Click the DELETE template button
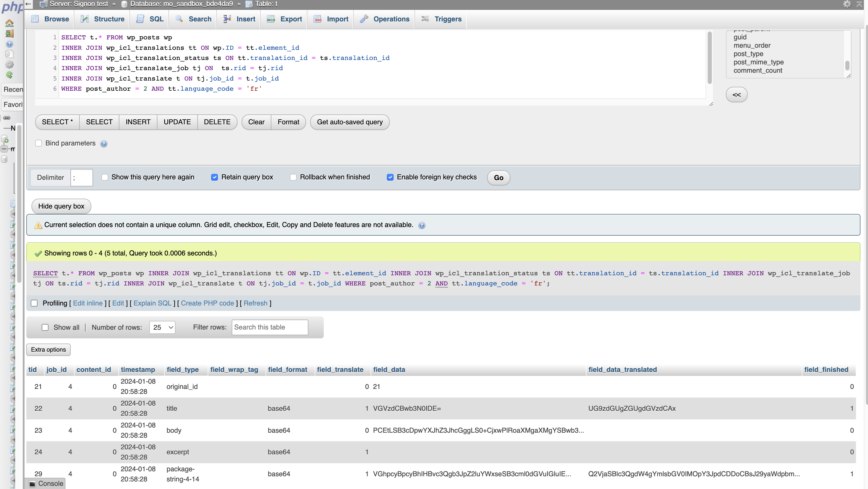This screenshot has height=489, width=868. [217, 122]
